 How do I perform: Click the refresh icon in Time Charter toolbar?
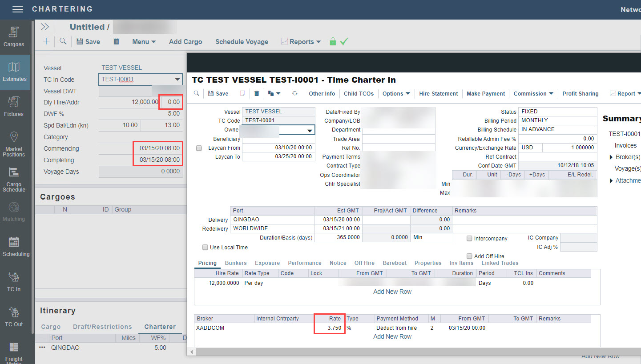[x=294, y=94]
